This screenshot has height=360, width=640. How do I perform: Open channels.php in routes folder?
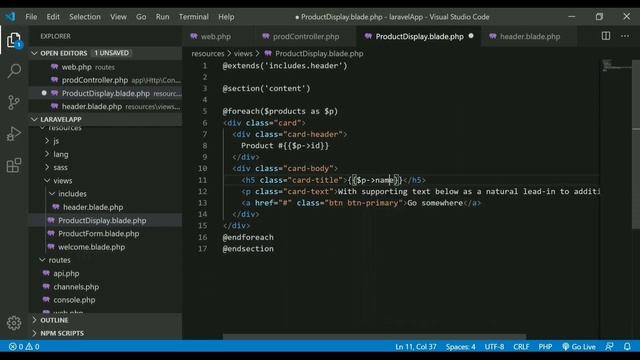[x=105, y=287]
